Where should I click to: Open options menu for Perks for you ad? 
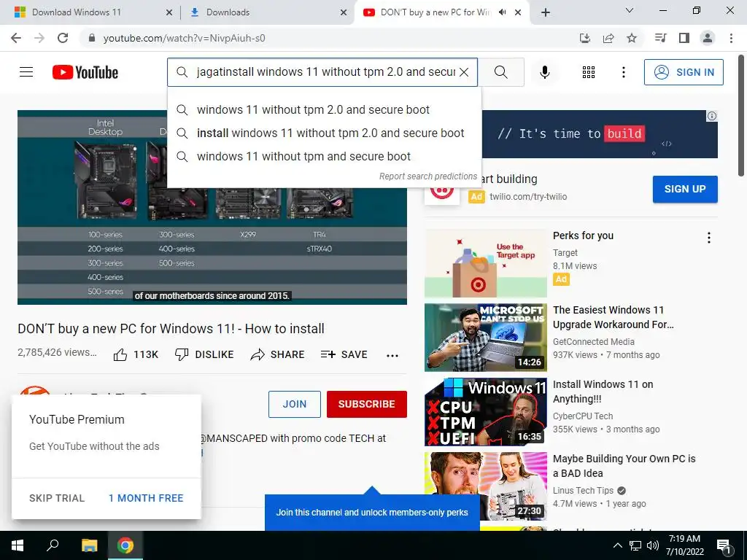[709, 238]
